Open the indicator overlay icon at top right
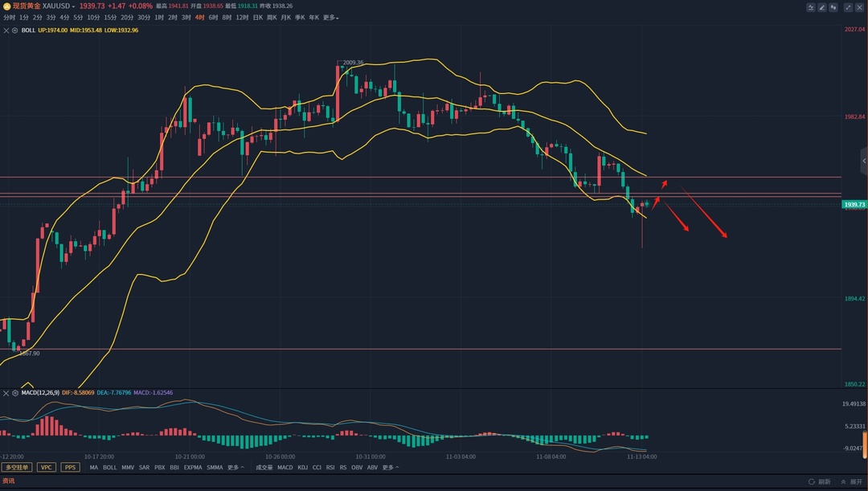Viewport: 868px width, 491px height. point(811,7)
